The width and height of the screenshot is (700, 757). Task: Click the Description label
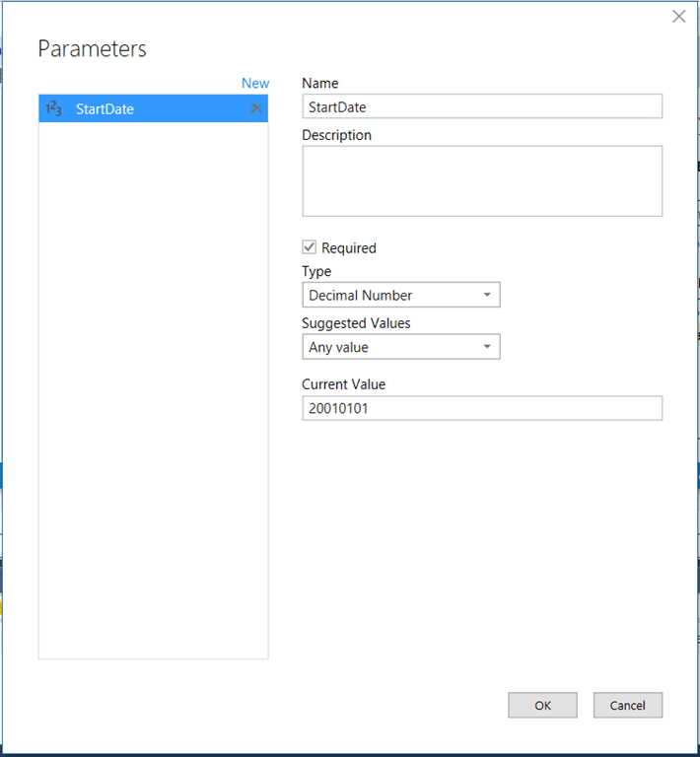[x=336, y=135]
